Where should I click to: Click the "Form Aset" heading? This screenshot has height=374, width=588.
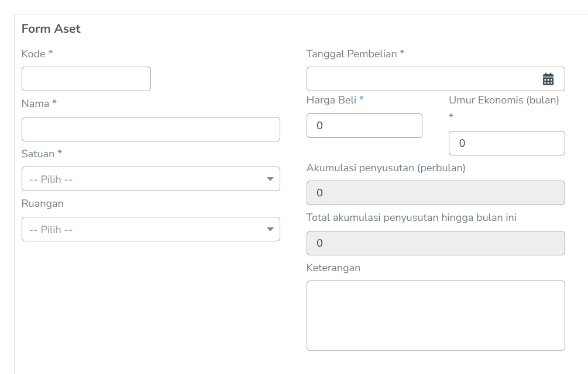[51, 29]
